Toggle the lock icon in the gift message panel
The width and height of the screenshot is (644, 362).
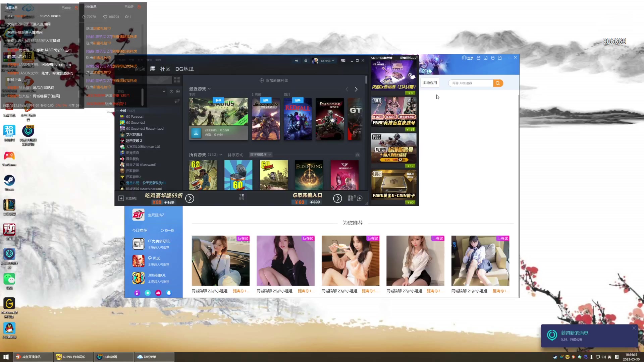[x=139, y=7]
